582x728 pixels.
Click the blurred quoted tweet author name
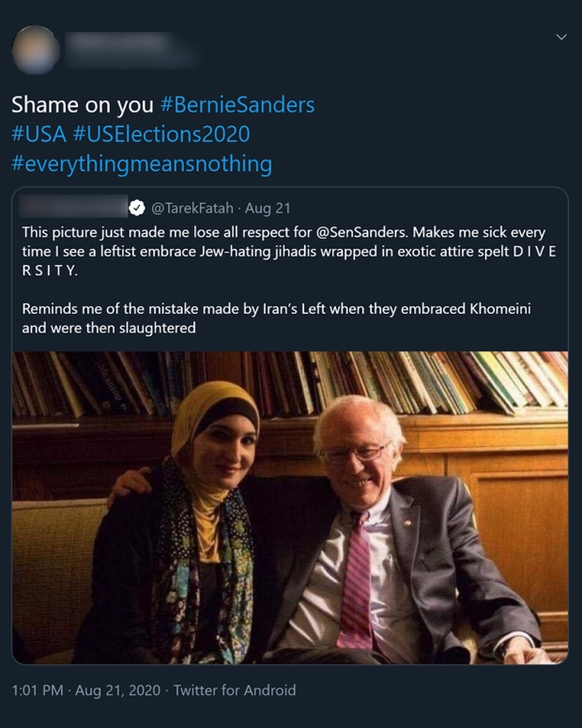tap(74, 207)
